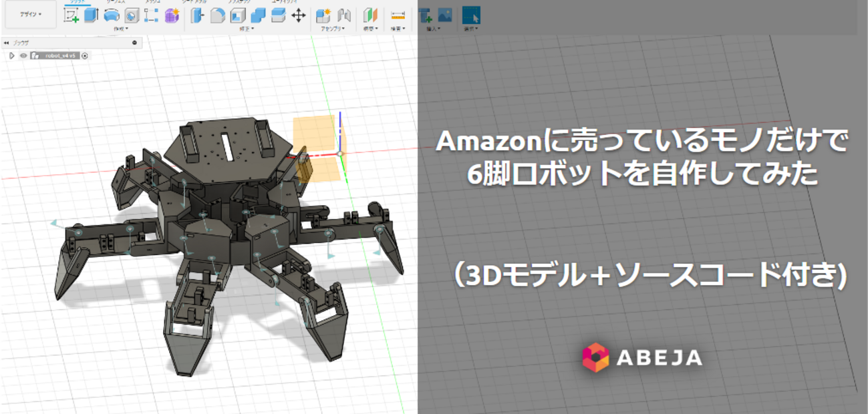This screenshot has width=868, height=414.
Task: Open the 選択 dropdown menu
Action: [471, 29]
